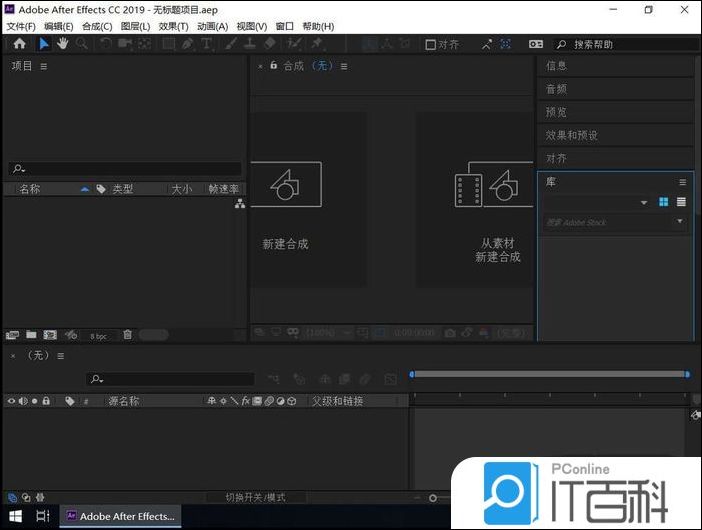
Task: Select the Type text tool
Action: pos(207,44)
